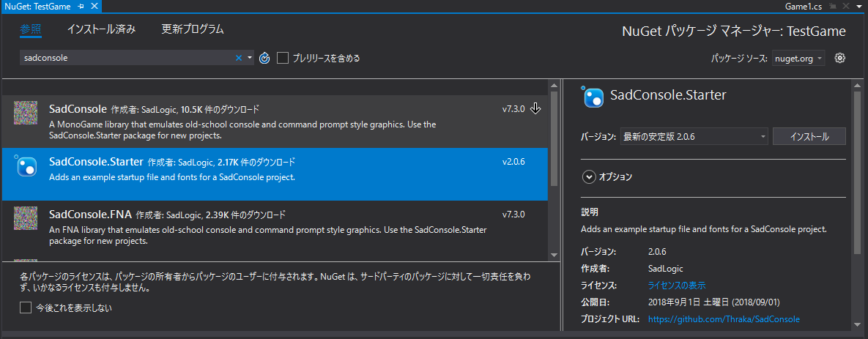Switch to the インストール済み tab
Viewport: 868px width, 339px height.
(101, 29)
